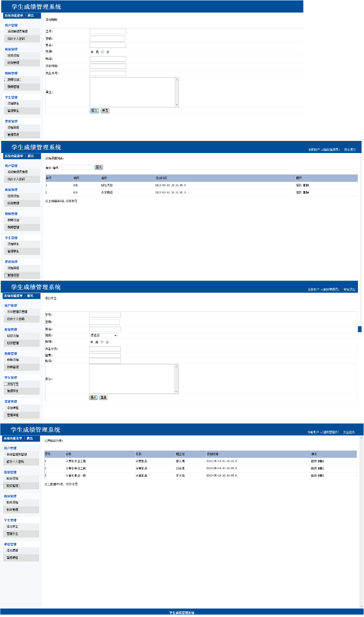Viewport: 364px width, 617px height.
Task: Click scroll-down arrow of add-student 备注 textarea
Action: coord(176,391)
